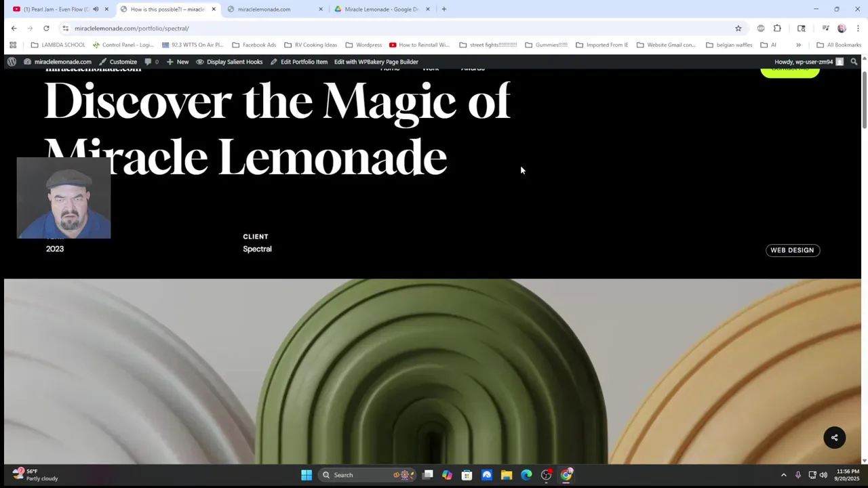The width and height of the screenshot is (868, 488).
Task: Open the Imported From IE bookmark folder
Action: [601, 45]
